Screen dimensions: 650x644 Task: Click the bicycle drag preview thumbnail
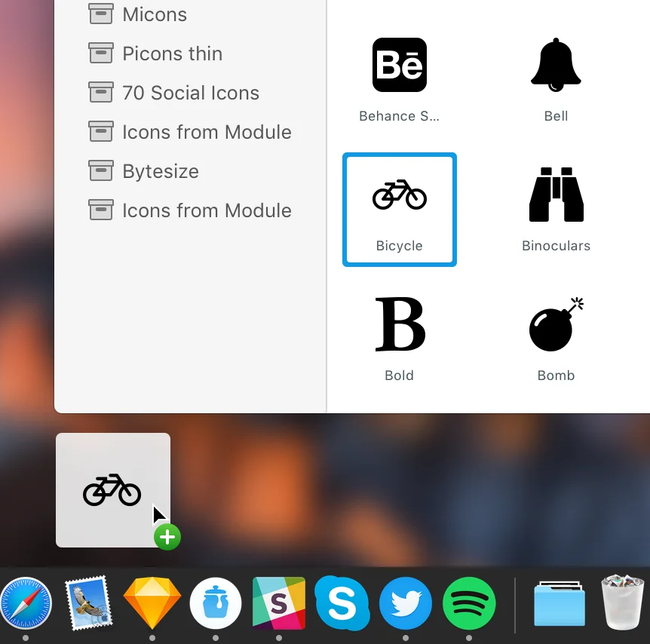click(x=112, y=490)
